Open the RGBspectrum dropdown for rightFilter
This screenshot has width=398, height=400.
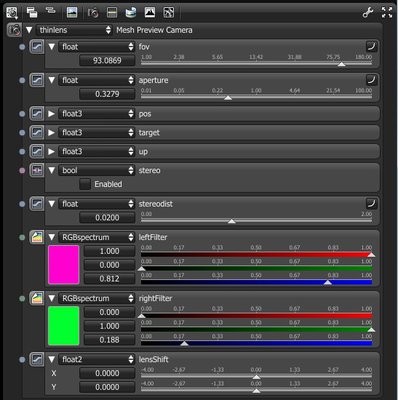click(x=97, y=298)
